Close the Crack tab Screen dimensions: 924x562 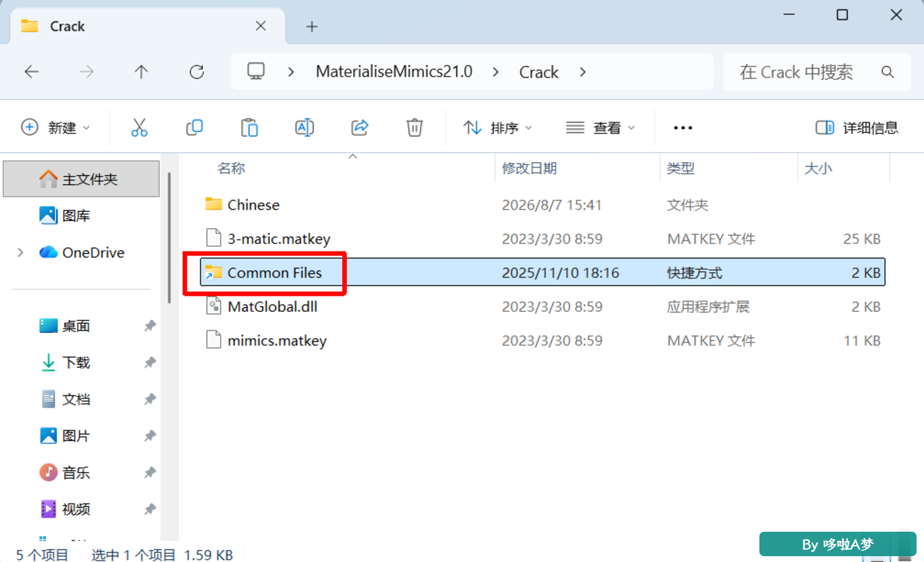click(261, 26)
